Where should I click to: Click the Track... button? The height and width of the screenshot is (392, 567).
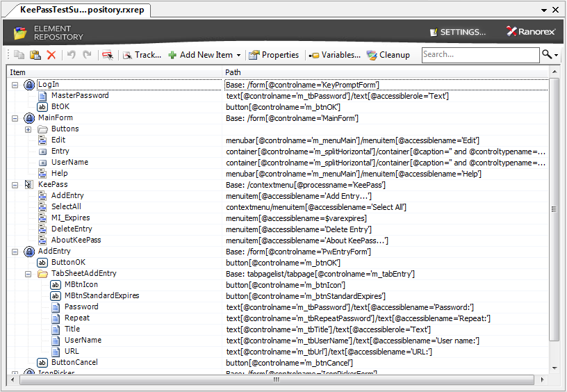click(x=142, y=55)
